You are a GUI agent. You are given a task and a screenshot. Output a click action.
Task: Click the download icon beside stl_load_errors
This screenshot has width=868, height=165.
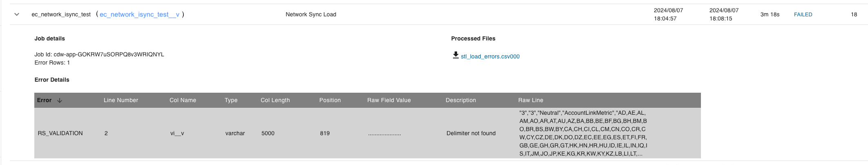click(x=455, y=55)
